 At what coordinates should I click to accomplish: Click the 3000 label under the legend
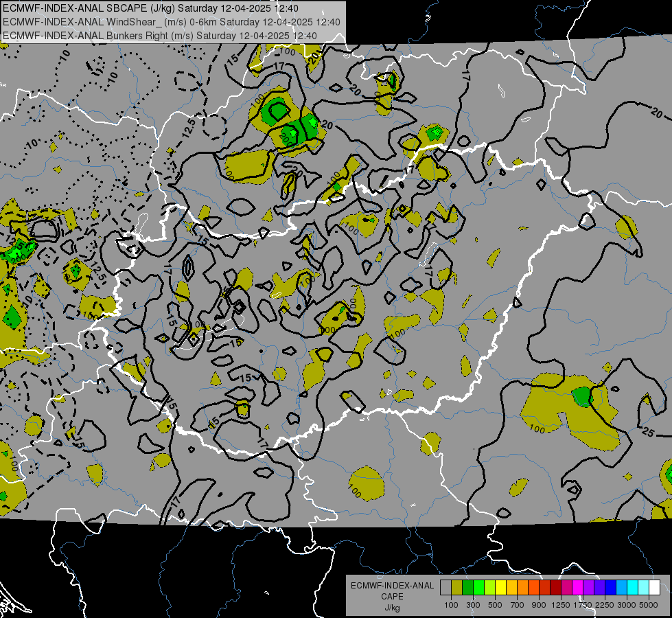pyautogui.click(x=627, y=605)
